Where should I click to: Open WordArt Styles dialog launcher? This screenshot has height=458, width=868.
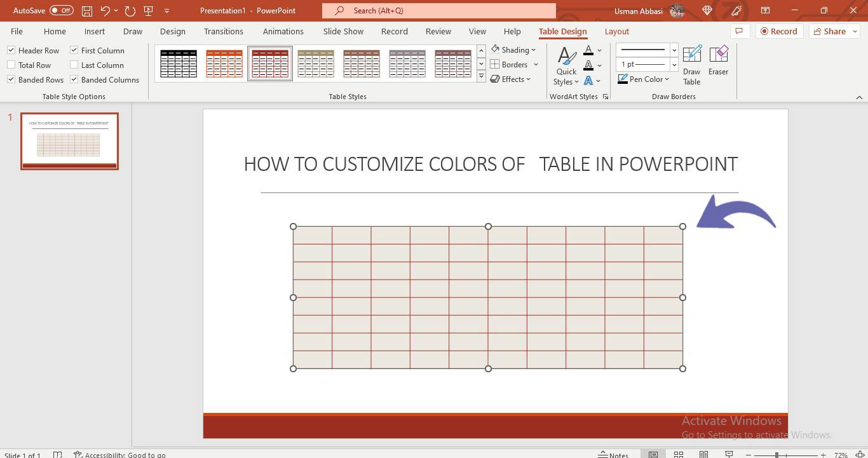coord(605,97)
